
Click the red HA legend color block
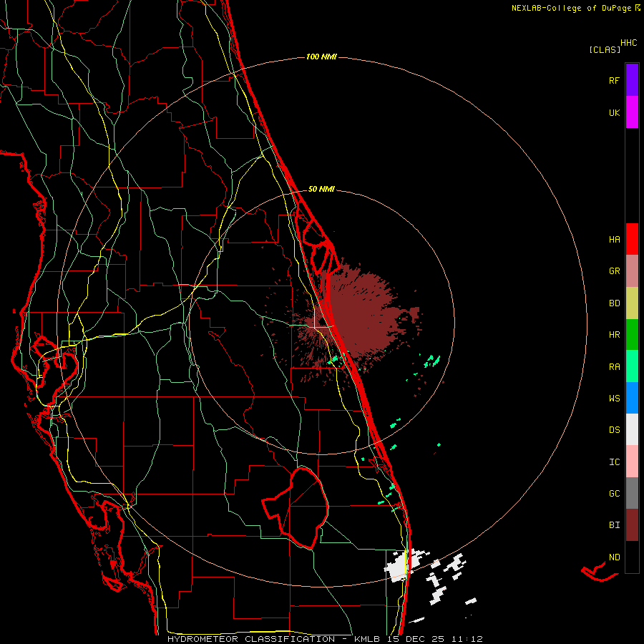(632, 239)
